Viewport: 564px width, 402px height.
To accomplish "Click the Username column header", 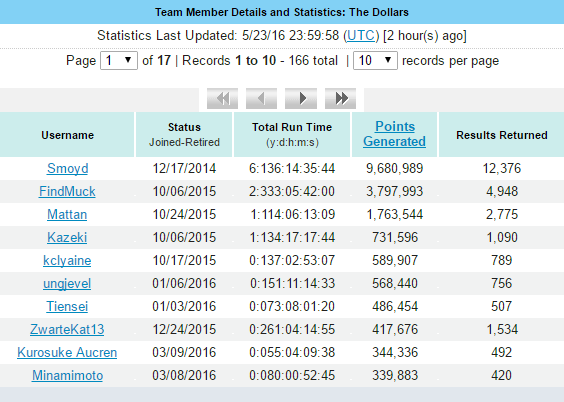I will coord(67,135).
